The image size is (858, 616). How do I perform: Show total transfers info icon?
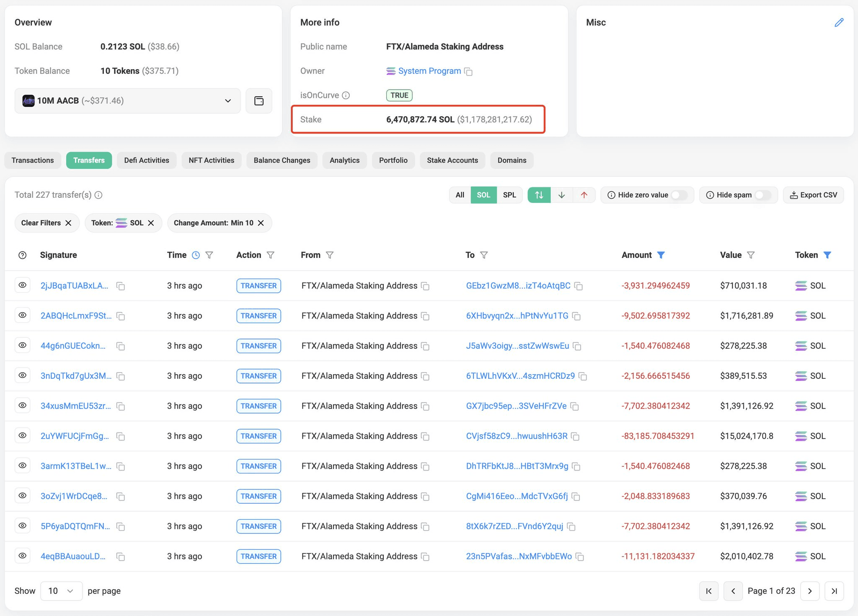pos(98,195)
